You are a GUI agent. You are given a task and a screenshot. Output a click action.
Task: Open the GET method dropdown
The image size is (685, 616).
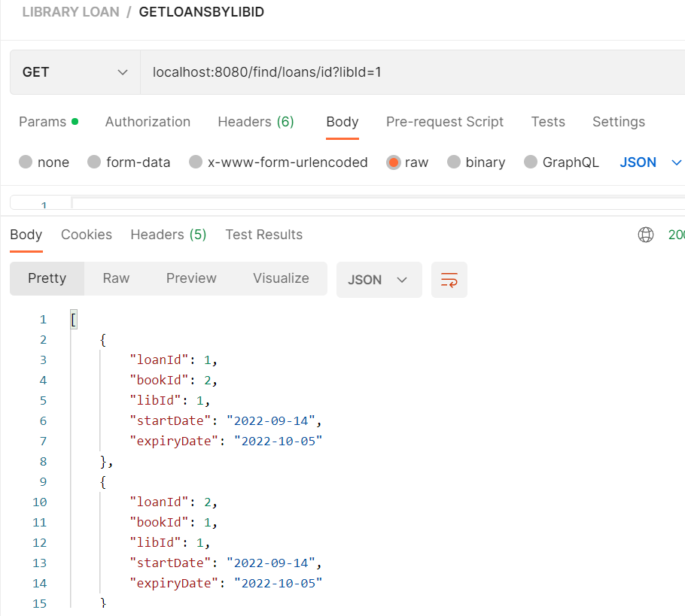coord(75,72)
